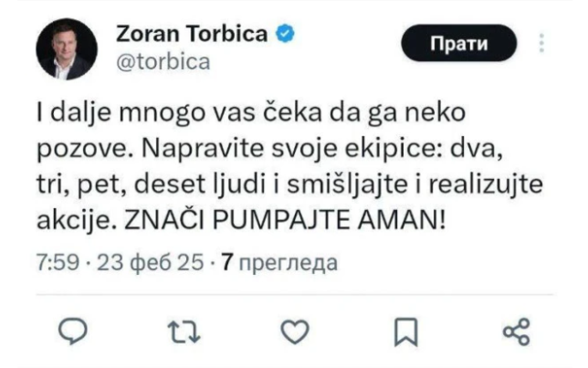Click the 7:59 timestamp
Screen dimensions: 588x368
click(x=58, y=264)
